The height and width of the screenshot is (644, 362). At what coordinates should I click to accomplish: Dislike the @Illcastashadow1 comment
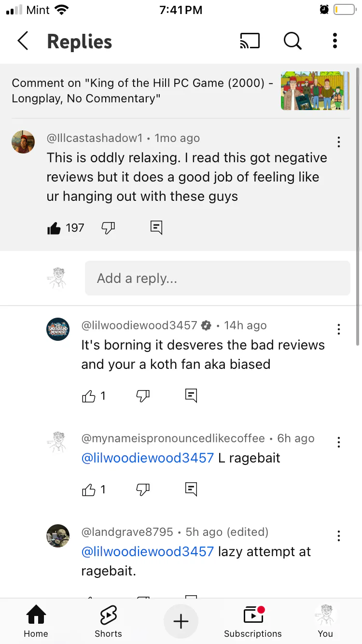[108, 228]
